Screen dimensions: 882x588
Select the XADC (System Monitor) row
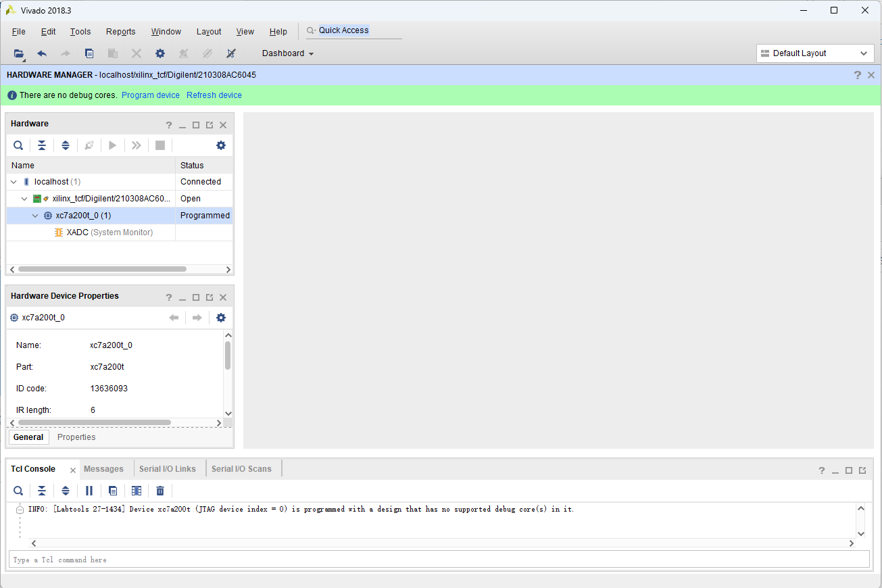tap(120, 232)
